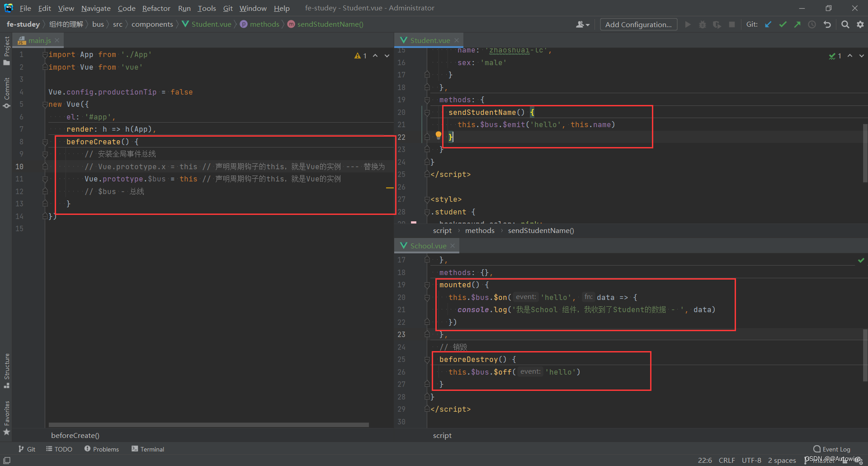The image size is (868, 466).
Task: Click main.js horizontal scrollbar
Action: [x=209, y=425]
